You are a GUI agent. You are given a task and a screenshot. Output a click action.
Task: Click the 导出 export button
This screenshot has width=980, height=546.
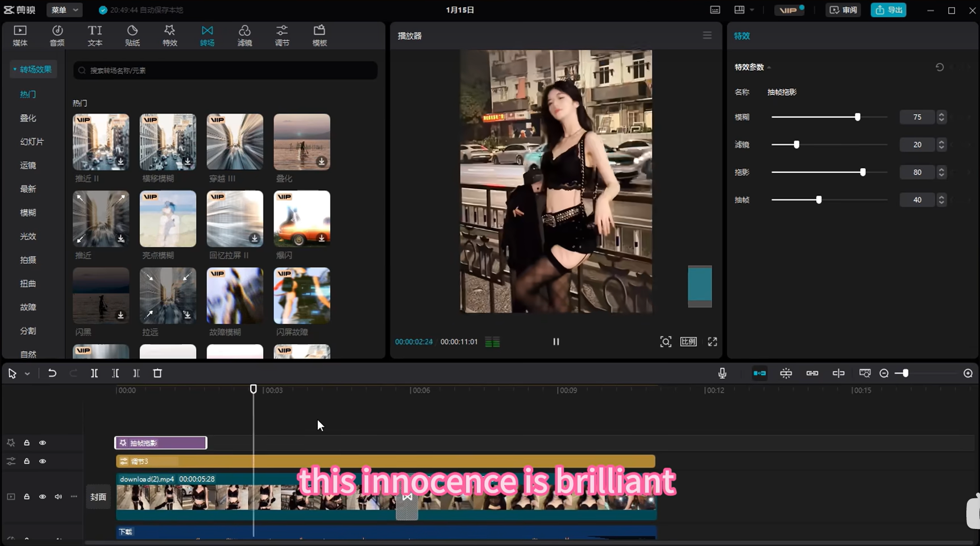pos(888,10)
